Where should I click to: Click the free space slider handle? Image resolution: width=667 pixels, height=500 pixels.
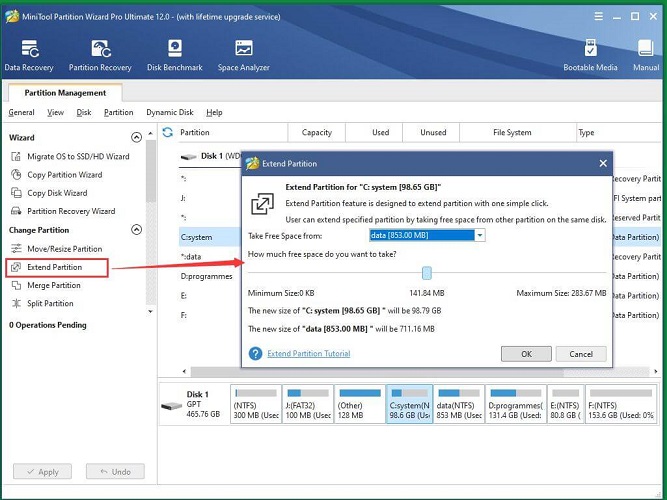click(x=427, y=273)
